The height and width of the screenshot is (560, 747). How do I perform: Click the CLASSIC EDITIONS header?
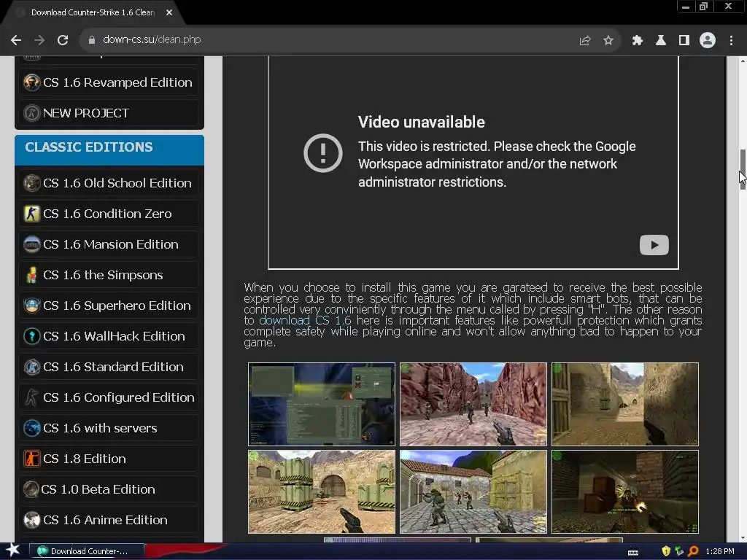pos(109,149)
